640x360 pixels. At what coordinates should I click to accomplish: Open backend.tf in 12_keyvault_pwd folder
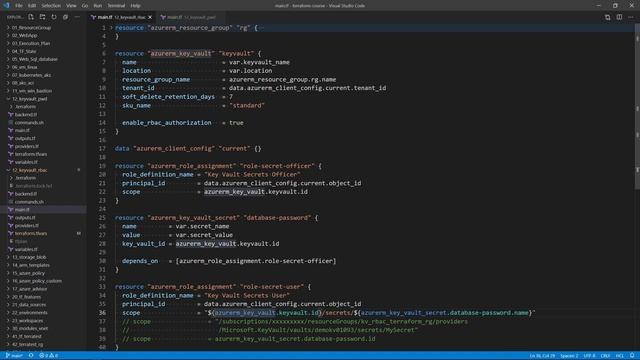pos(26,115)
